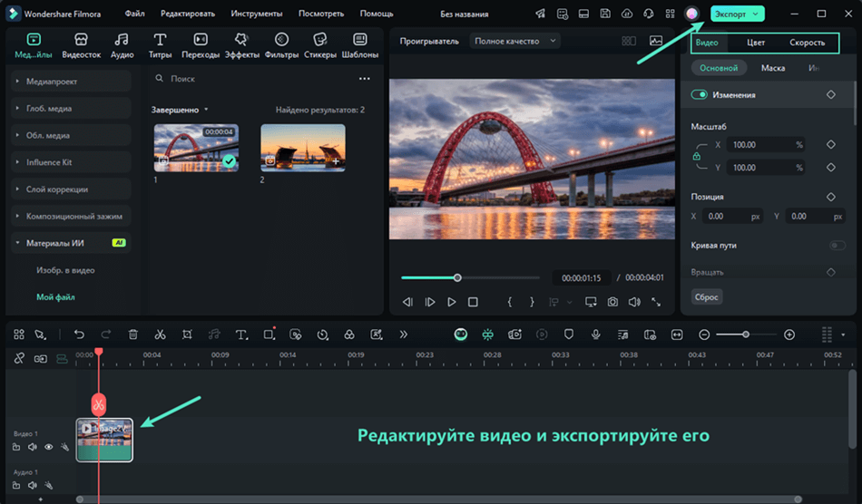Click the Экспорт export button
This screenshot has width=862, height=504.
pyautogui.click(x=737, y=14)
